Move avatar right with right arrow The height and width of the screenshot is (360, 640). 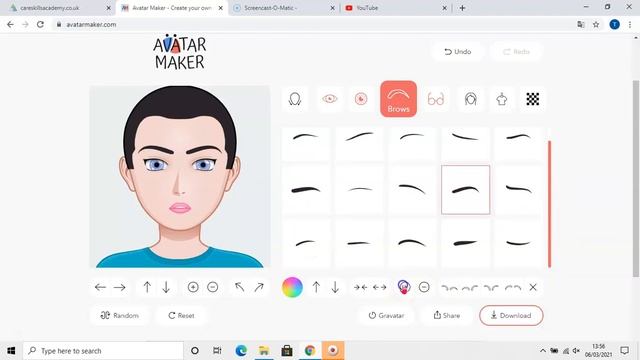pos(120,287)
